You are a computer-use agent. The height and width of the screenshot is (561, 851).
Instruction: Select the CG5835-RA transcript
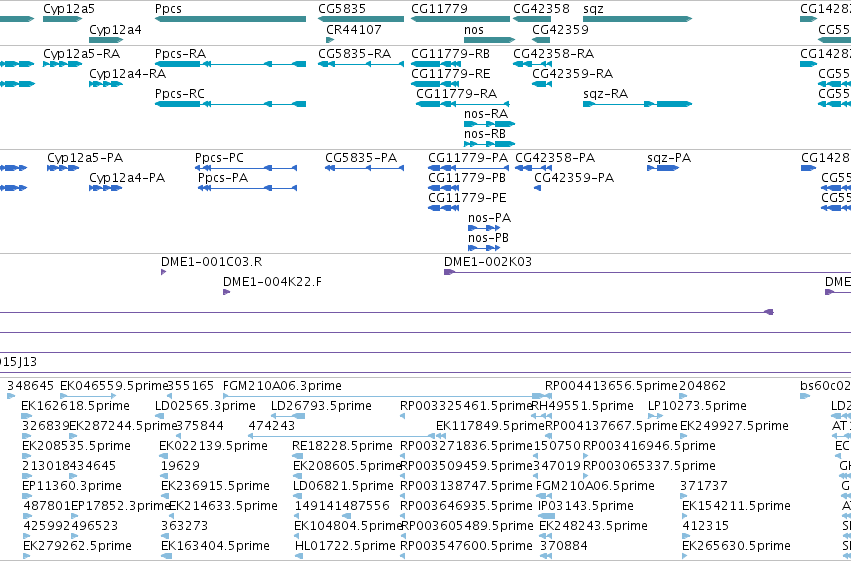coord(361,64)
